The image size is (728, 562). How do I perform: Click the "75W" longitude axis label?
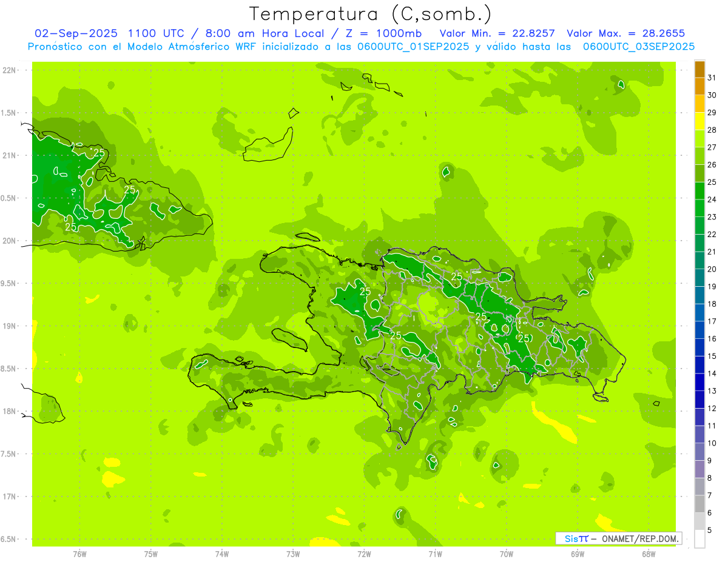pos(151,554)
